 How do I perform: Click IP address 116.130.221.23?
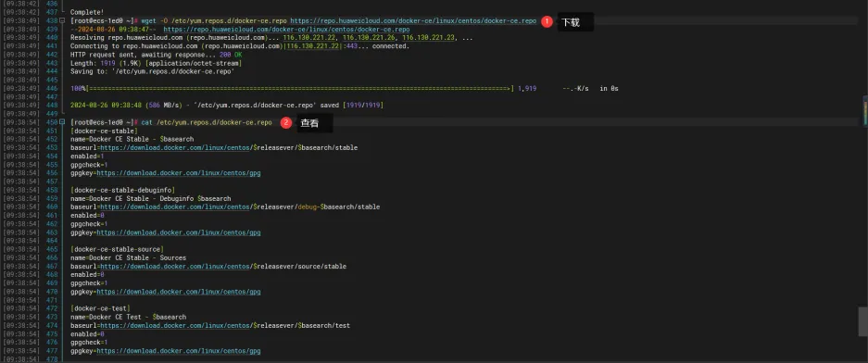429,38
